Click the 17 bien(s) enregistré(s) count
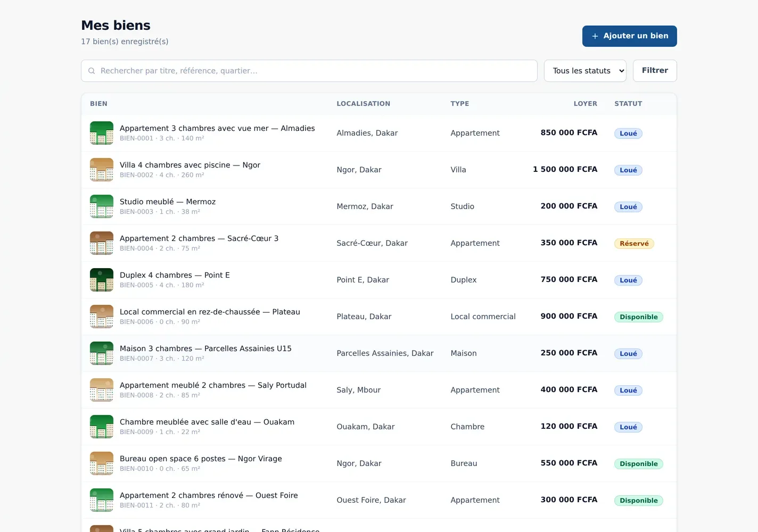The width and height of the screenshot is (758, 532). [x=125, y=41]
